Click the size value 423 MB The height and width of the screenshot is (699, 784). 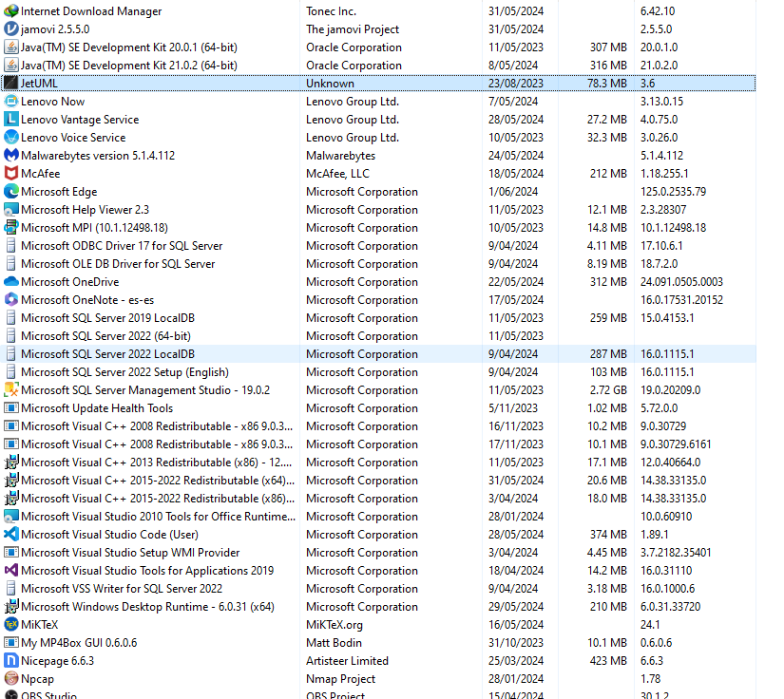point(608,660)
